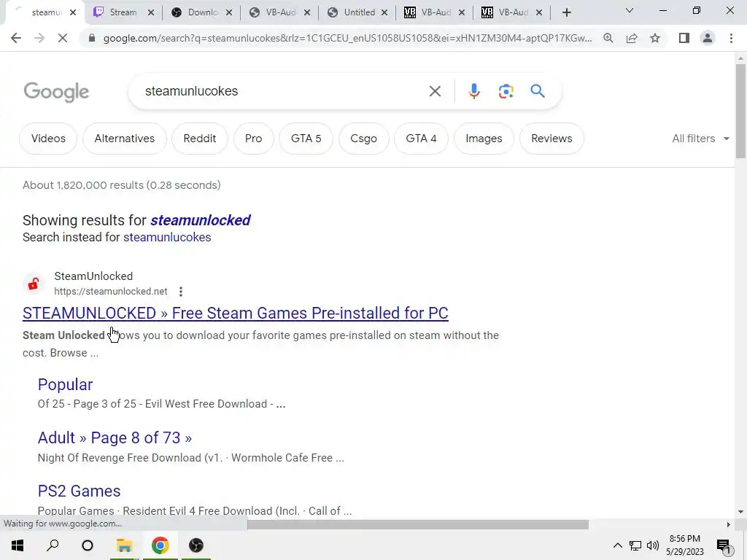
Task: Open Cortana circle on taskbar
Action: (x=88, y=545)
